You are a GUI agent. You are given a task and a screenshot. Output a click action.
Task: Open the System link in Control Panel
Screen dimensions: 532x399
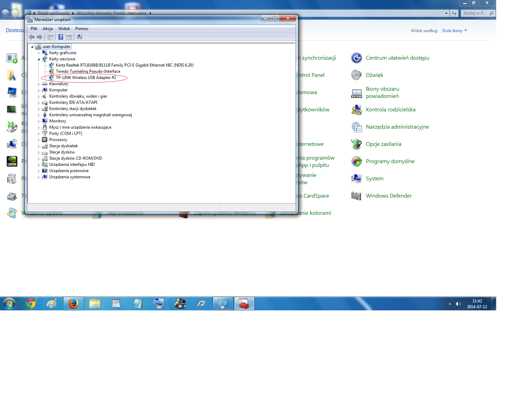[x=375, y=179]
